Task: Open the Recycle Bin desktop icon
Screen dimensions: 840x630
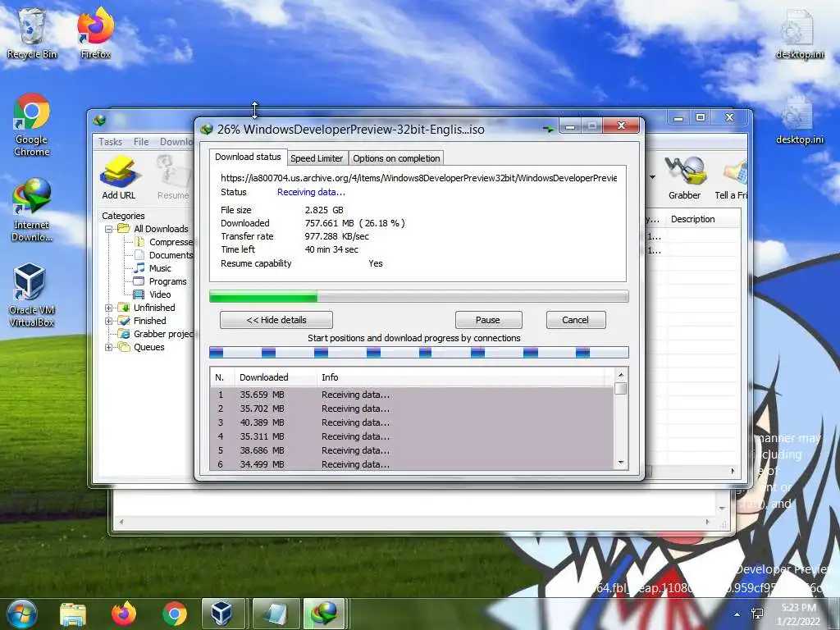Action: (x=32, y=34)
